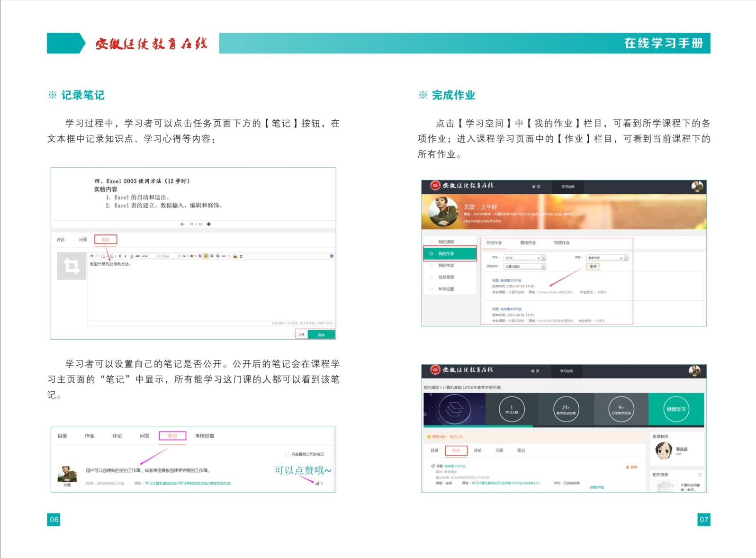
Task: Click in the note text area reading 微型计算机的启动方法
Action: point(211,290)
